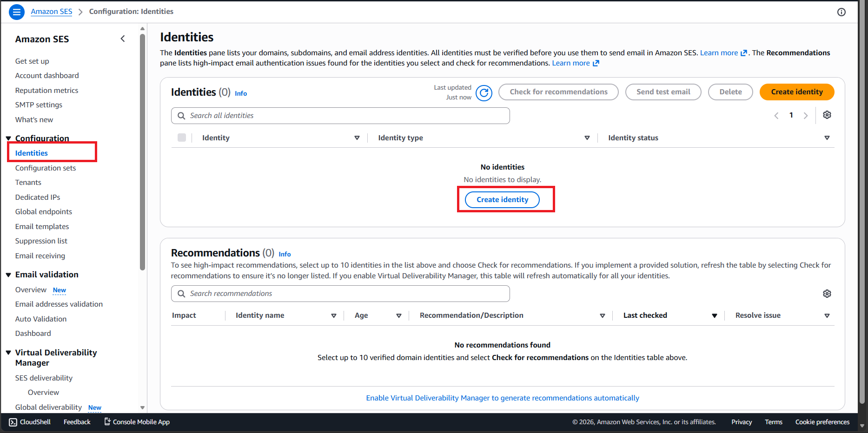
Task: Sort by Identity column arrow
Action: (x=357, y=138)
